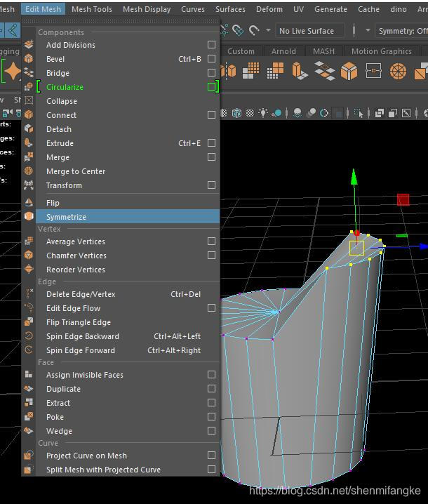Screen dimensions: 428x504
Task: Click the orange wheel shelf icon
Action: (x=398, y=71)
